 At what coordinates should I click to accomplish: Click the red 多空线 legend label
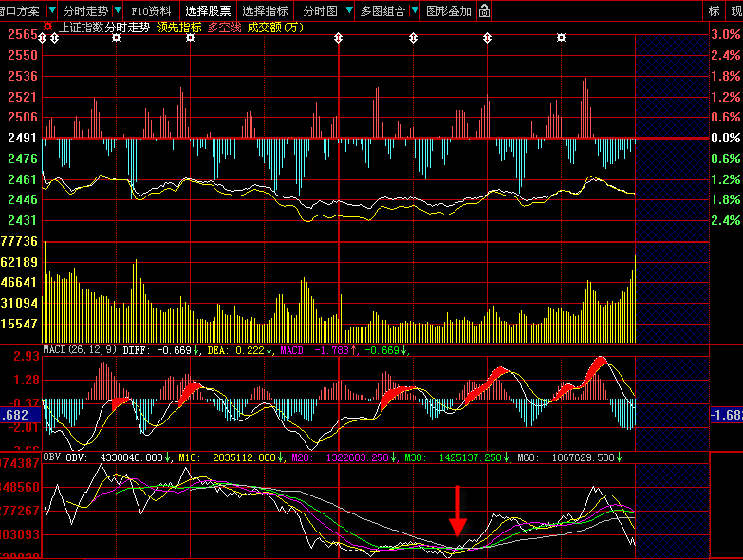(x=224, y=27)
